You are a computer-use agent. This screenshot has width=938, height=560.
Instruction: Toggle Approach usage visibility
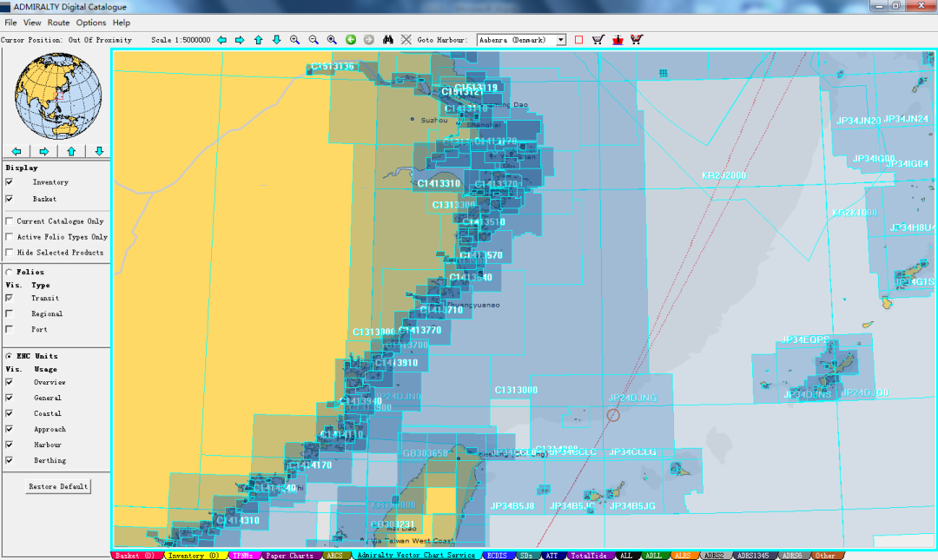pyautogui.click(x=9, y=429)
